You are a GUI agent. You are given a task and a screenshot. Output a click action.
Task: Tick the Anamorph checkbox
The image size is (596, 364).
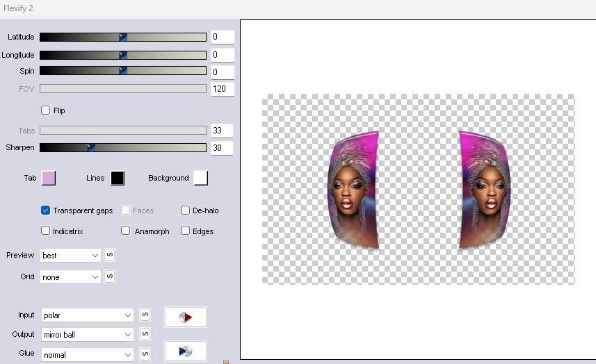126,231
